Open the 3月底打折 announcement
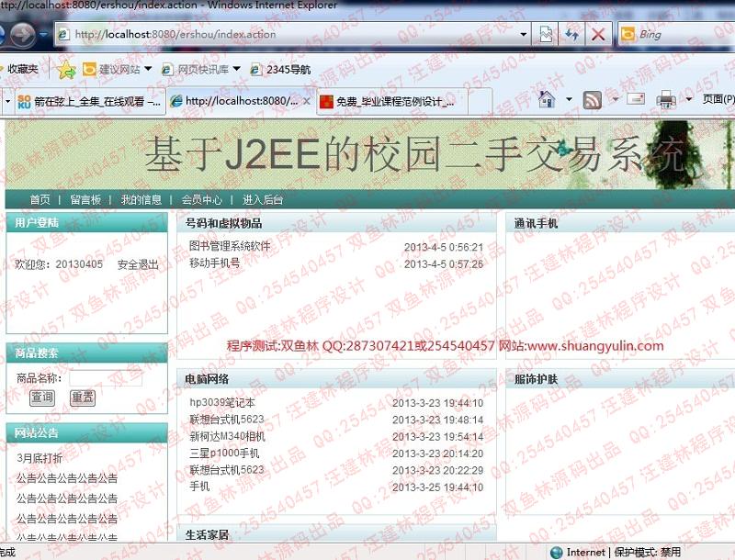Viewport: 735px width, 560px height. click(x=40, y=458)
